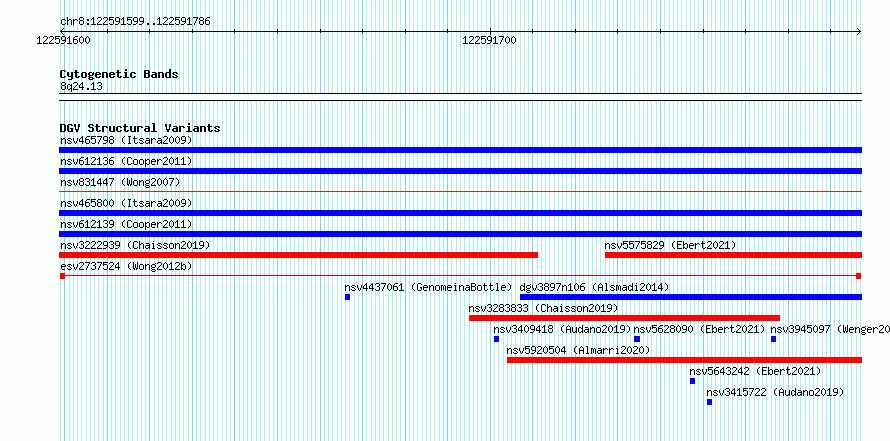Select the blue bar under dgv3897n106

click(691, 297)
